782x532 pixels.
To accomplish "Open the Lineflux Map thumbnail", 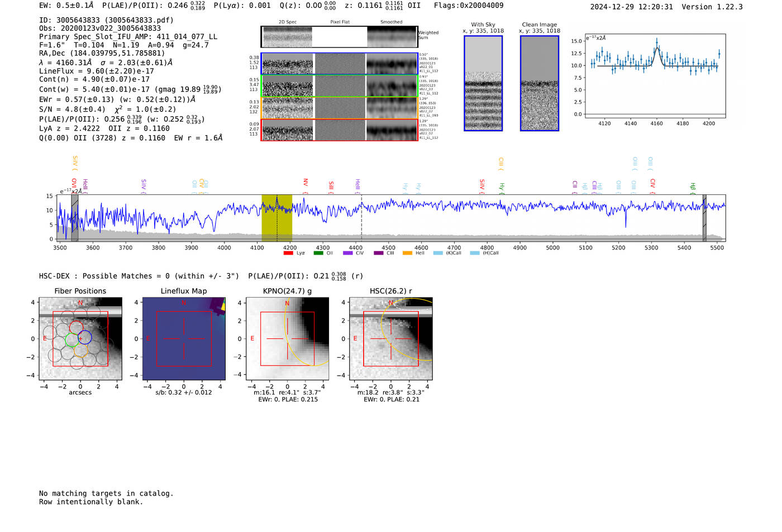I will coord(184,339).
